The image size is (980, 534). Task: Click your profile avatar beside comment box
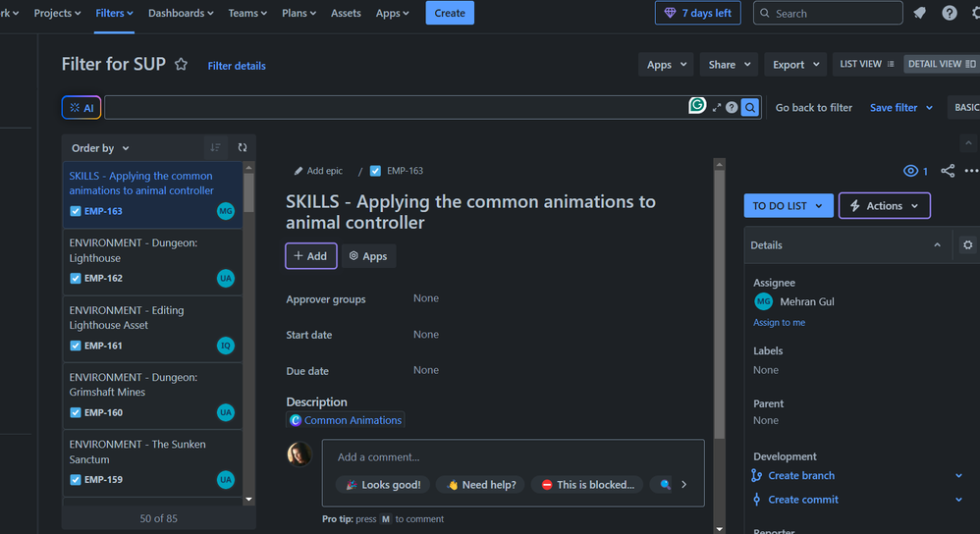[x=299, y=454]
